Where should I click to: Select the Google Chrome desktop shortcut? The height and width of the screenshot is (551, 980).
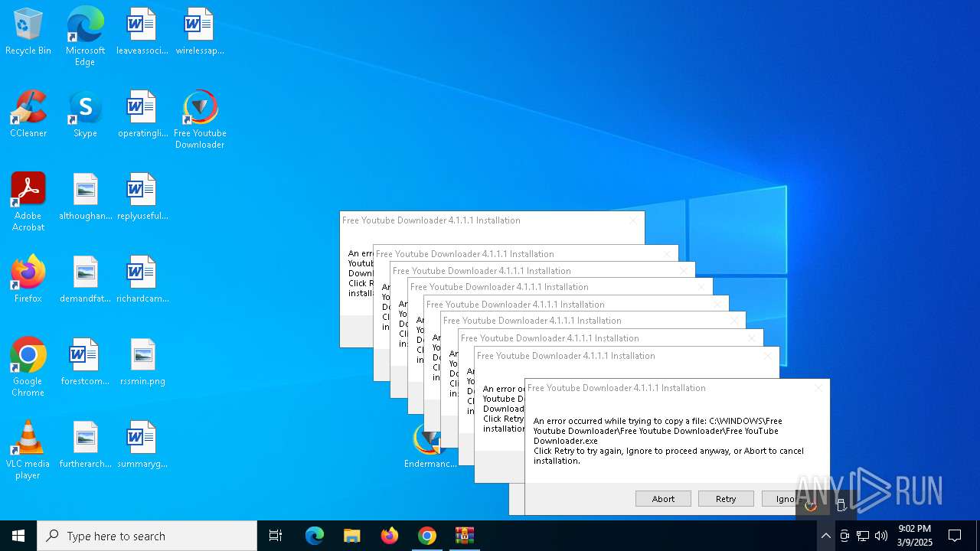click(28, 367)
